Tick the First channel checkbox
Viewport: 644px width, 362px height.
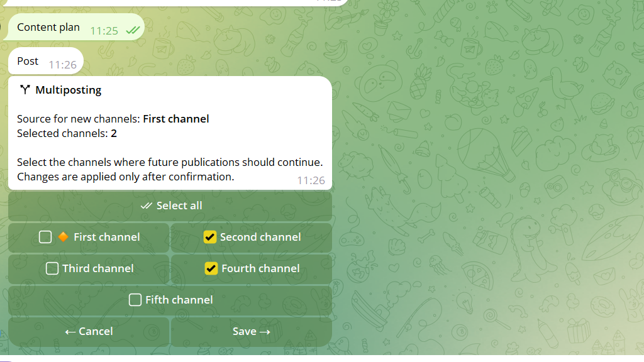pyautogui.click(x=45, y=237)
